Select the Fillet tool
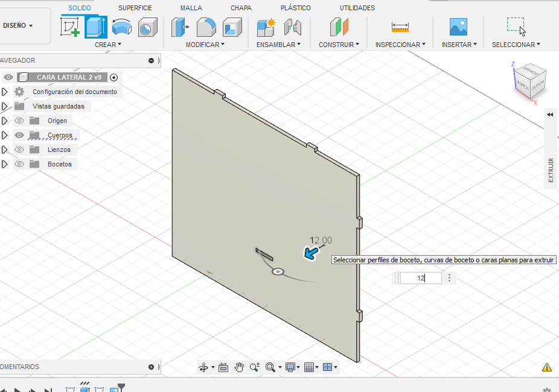The height and width of the screenshot is (392, 559). tap(206, 27)
